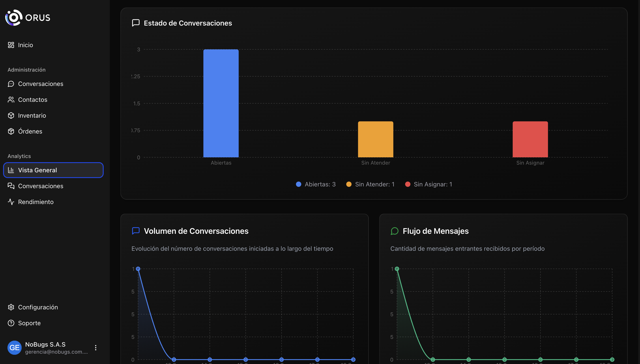The height and width of the screenshot is (364, 640).
Task: Click the Contactos people icon
Action: [11, 100]
